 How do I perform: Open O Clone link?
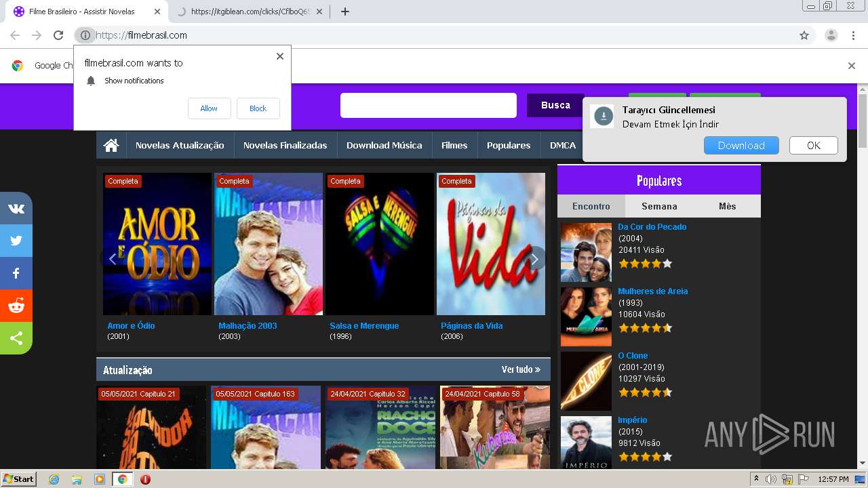pyautogui.click(x=633, y=355)
